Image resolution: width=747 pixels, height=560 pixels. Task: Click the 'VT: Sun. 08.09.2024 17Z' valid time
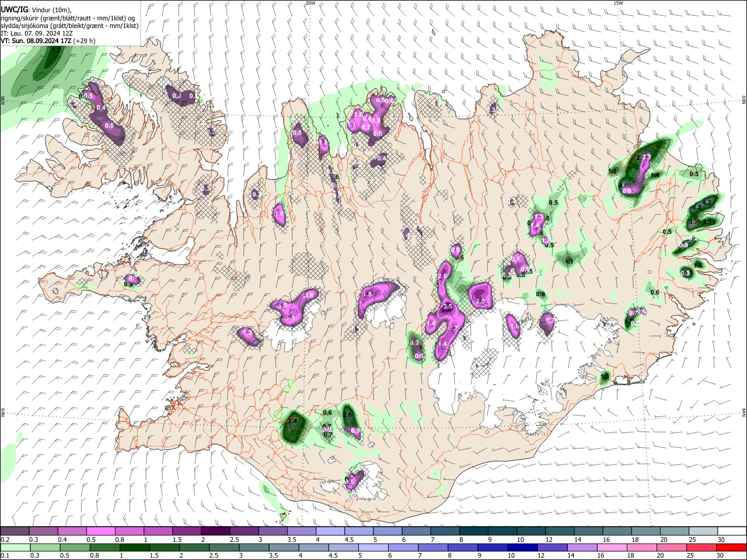pyautogui.click(x=36, y=41)
